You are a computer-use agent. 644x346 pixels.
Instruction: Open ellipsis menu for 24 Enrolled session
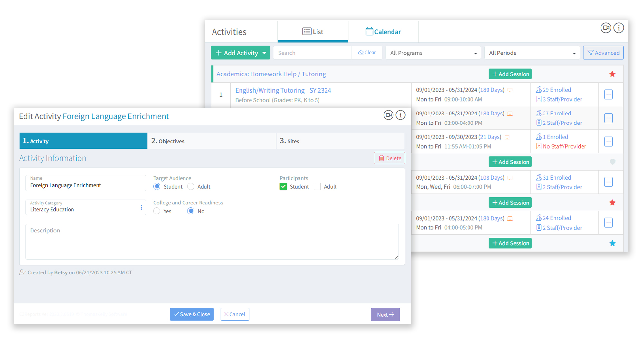click(x=608, y=223)
